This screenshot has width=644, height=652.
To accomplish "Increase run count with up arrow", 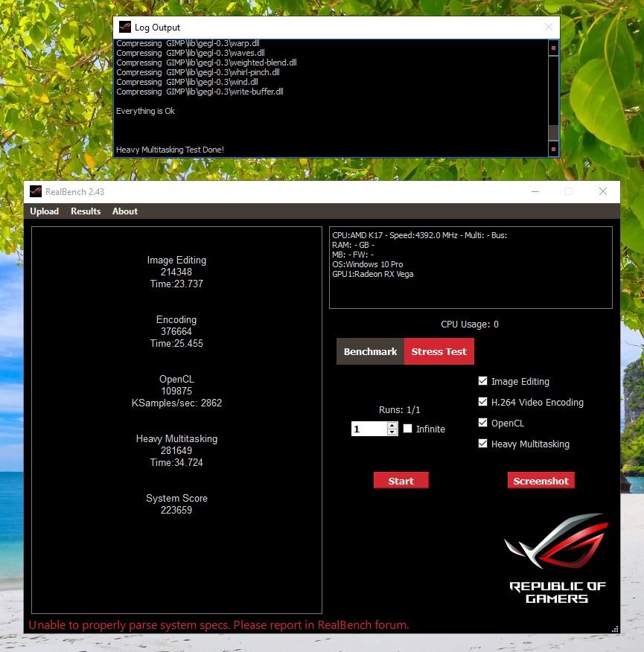I will [392, 426].
